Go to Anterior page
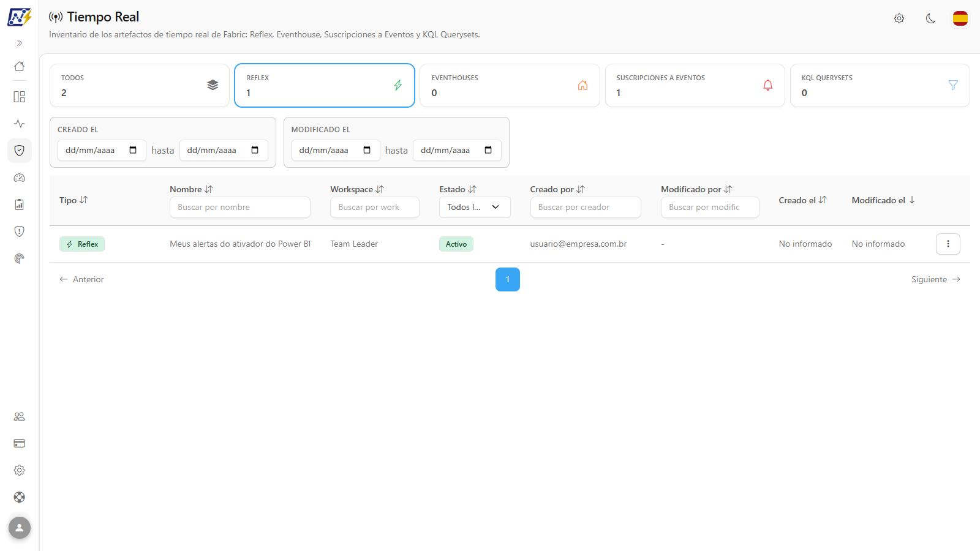The image size is (980, 551). point(81,279)
